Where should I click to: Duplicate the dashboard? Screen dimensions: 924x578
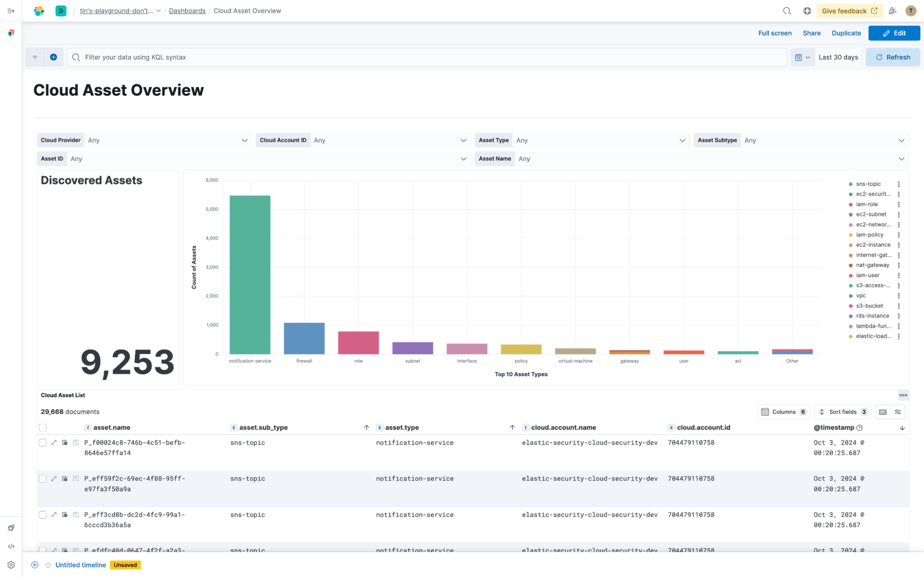tap(846, 33)
